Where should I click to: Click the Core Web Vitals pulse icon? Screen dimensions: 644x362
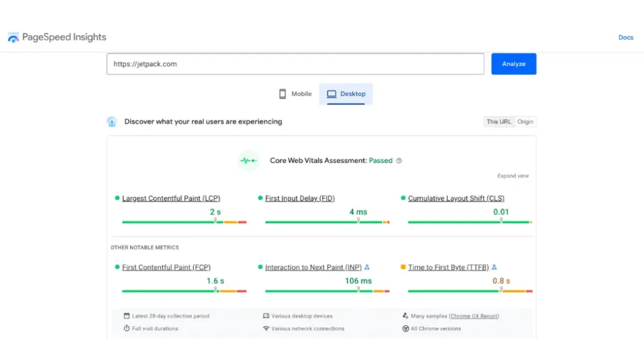coord(248,160)
